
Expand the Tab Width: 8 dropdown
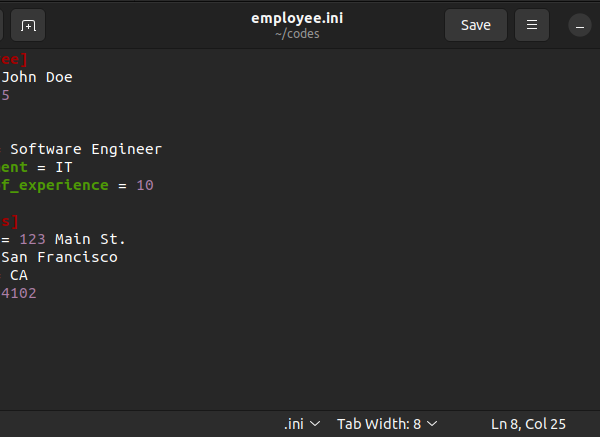pos(387,424)
